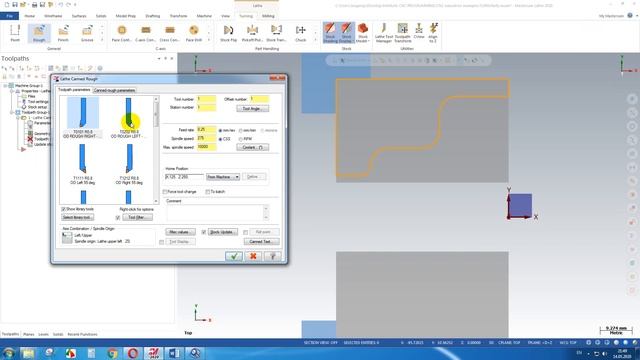The height and width of the screenshot is (360, 640).
Task: Select the Finish turning toolpath icon
Action: click(63, 33)
